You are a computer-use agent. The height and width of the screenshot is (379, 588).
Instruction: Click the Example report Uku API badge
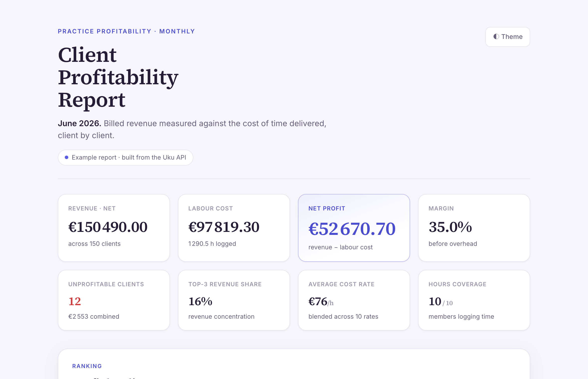[x=125, y=158]
